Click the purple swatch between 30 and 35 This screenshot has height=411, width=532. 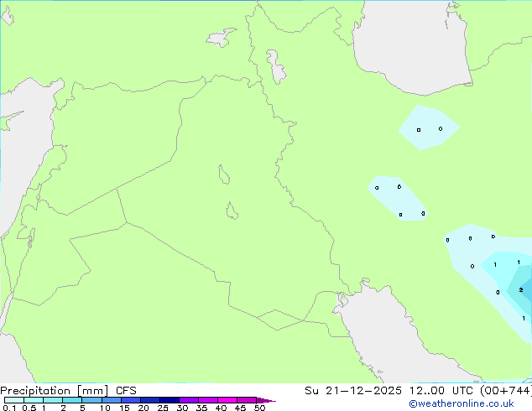189,400
